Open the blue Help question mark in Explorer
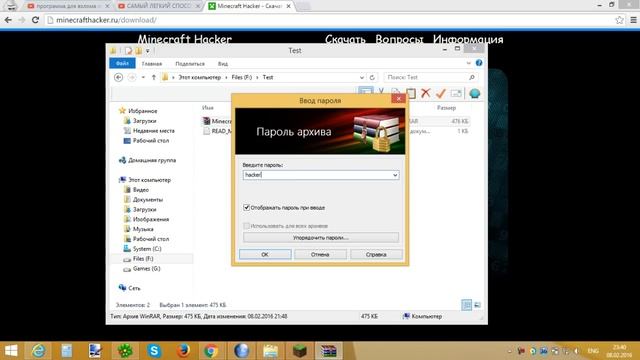The width and height of the screenshot is (640, 360). coord(479,63)
